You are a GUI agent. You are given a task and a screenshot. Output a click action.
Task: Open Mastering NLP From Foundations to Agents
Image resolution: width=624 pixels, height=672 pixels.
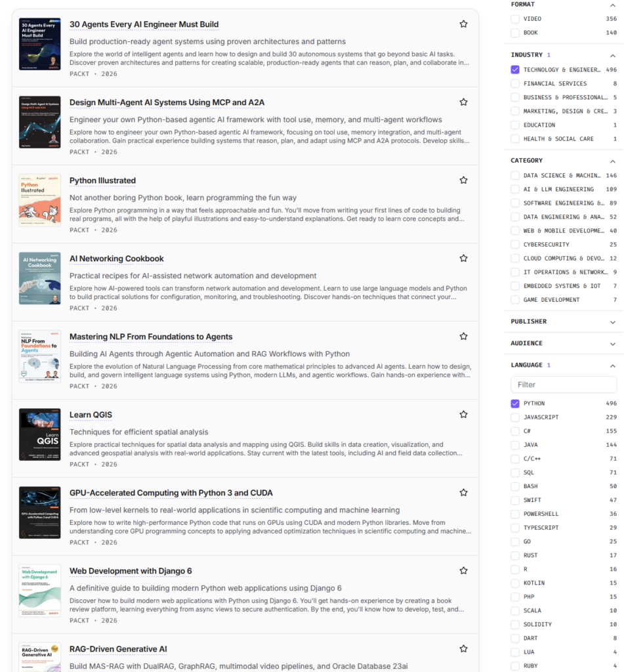[151, 337]
